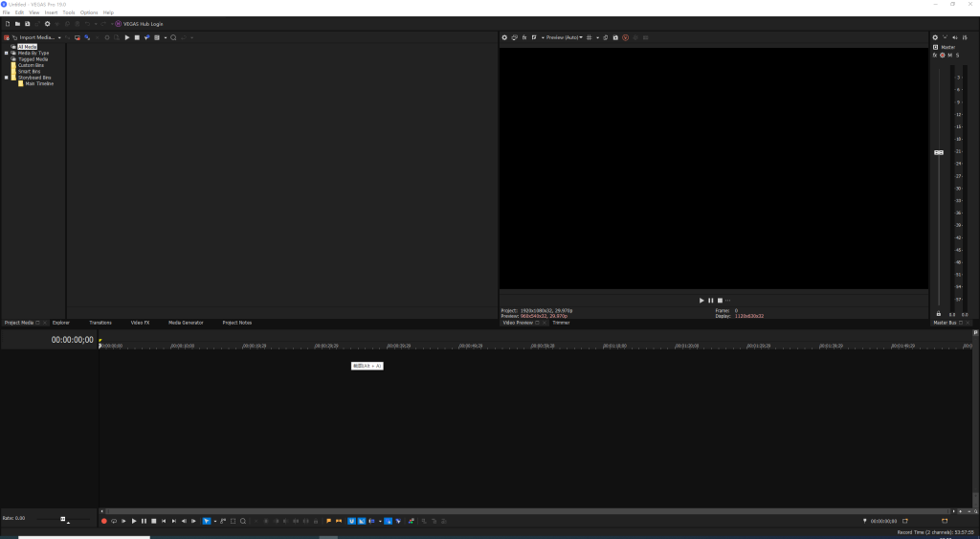Open the Views dropdown arrow in Project Media
The height and width of the screenshot is (539, 980).
[x=165, y=37]
